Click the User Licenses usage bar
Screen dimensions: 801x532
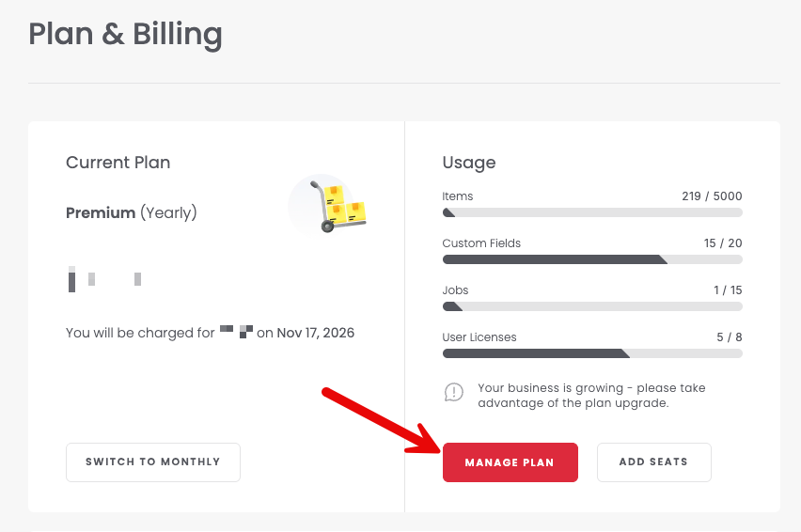coord(592,353)
